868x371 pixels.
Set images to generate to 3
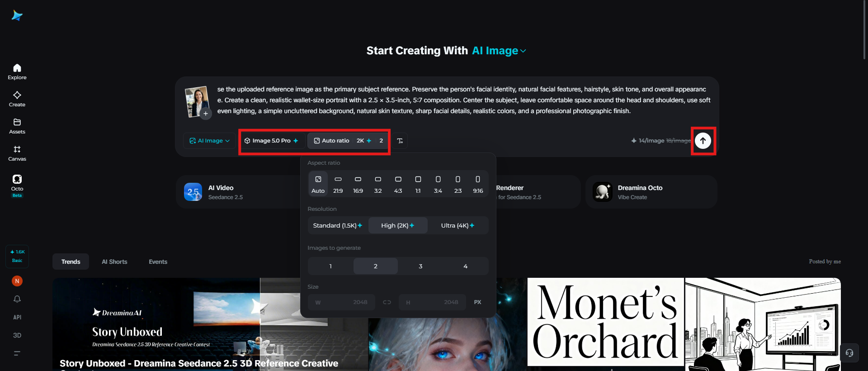pos(420,266)
